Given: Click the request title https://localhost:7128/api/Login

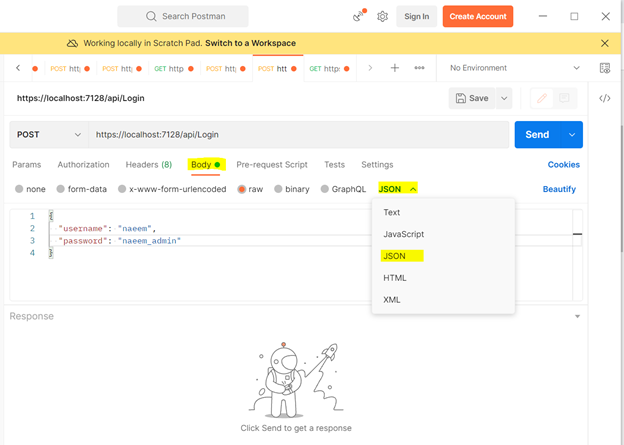Looking at the screenshot, I should tap(80, 98).
